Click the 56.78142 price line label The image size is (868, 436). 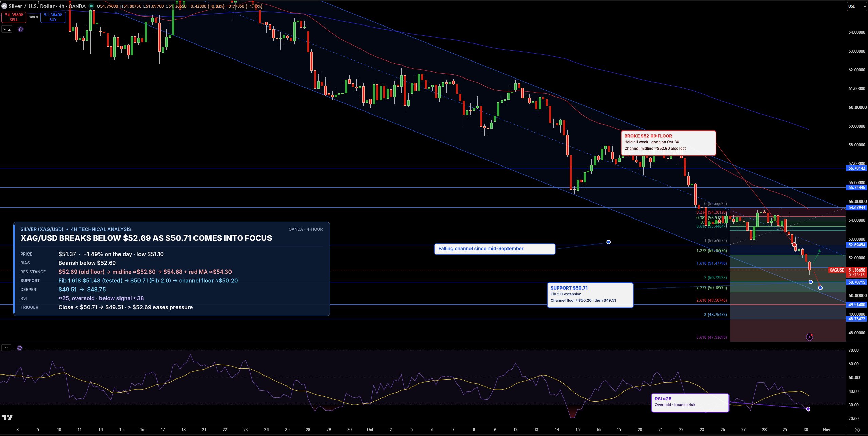pyautogui.click(x=856, y=168)
